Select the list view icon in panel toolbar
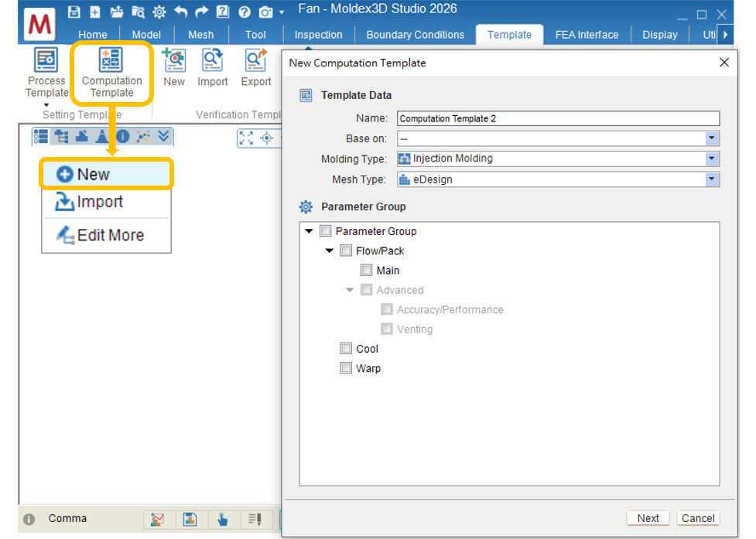This screenshot has height=539, width=756. pos(40,137)
